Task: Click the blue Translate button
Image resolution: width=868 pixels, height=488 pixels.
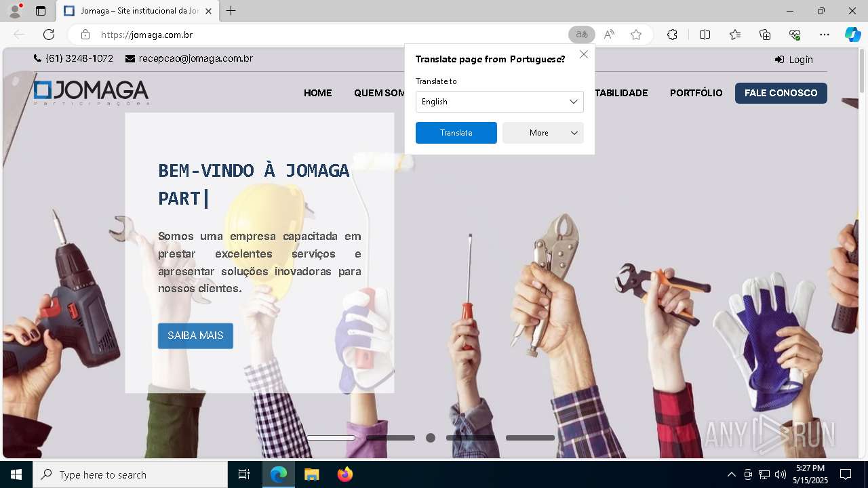Action: tap(456, 133)
